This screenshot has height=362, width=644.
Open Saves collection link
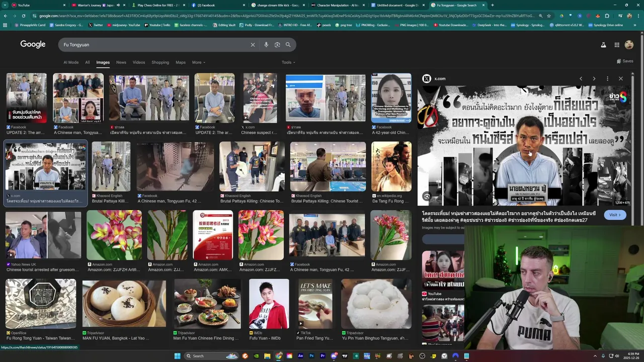tap(625, 61)
